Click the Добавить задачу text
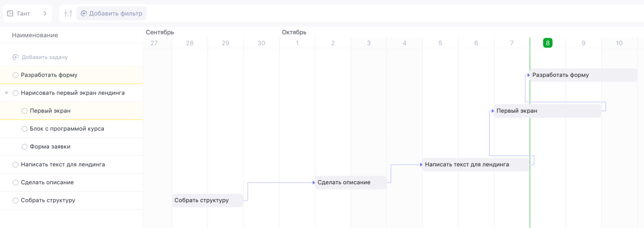This screenshot has width=644, height=228. click(45, 57)
